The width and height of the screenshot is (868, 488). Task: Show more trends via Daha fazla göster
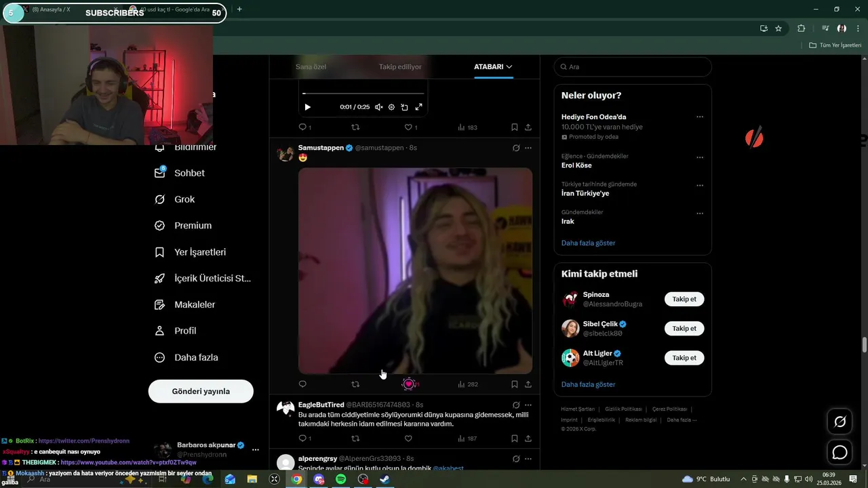pos(588,243)
